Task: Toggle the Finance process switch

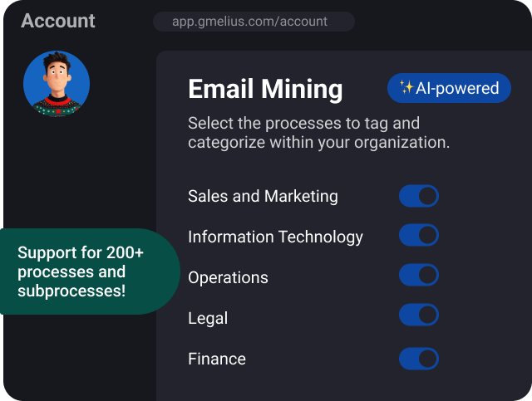Action: (x=418, y=359)
